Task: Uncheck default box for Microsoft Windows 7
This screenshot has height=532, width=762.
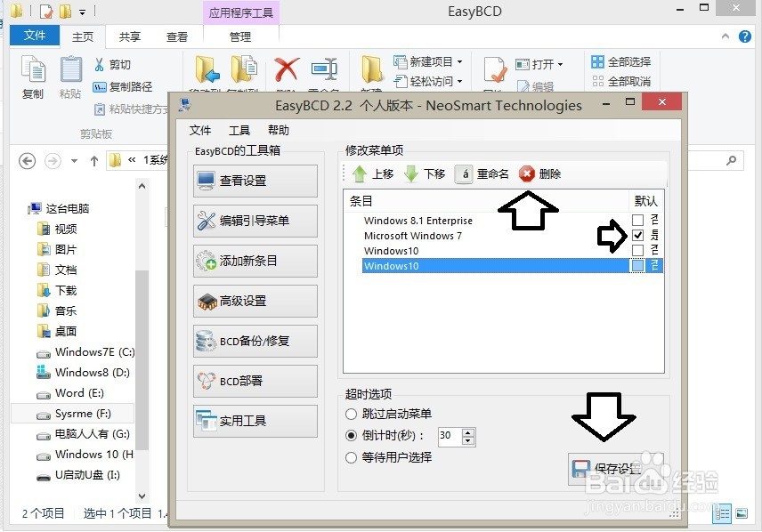Action: click(637, 236)
